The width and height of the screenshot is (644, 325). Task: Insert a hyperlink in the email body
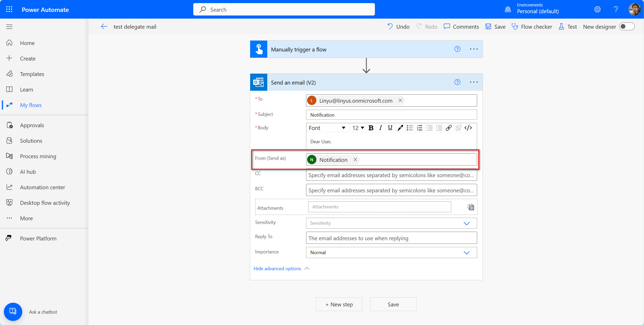448,128
